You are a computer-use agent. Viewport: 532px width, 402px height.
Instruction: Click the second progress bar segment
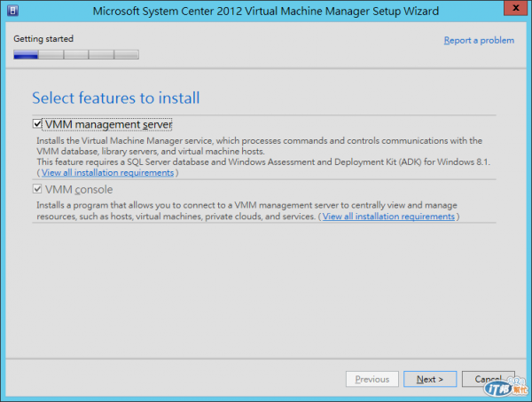pyautogui.click(x=51, y=54)
